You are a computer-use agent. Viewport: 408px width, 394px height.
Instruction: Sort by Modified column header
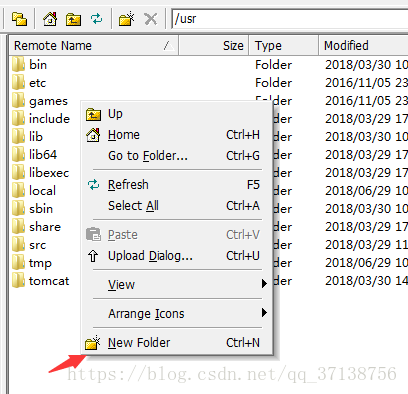tap(363, 45)
